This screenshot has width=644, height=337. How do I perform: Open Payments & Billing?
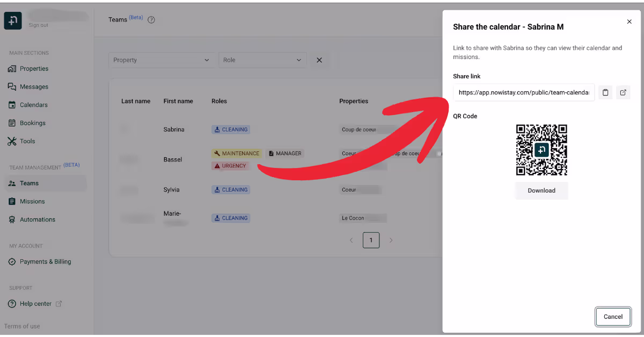click(x=46, y=262)
